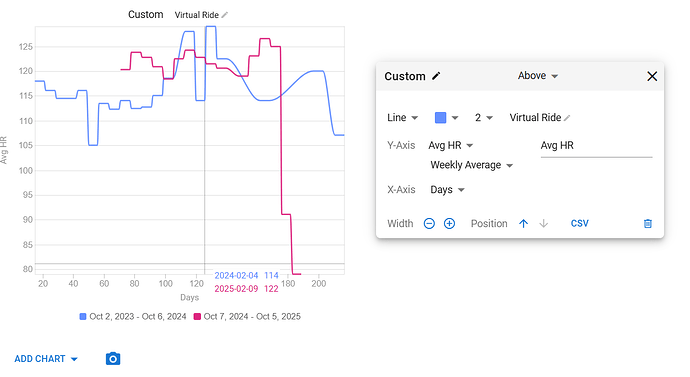This screenshot has height=377, width=690.
Task: Move series position up arrow
Action: (x=523, y=223)
